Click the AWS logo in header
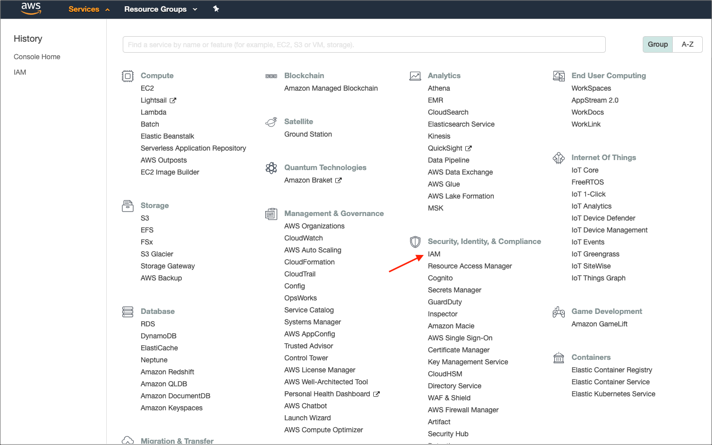The height and width of the screenshot is (445, 712). (31, 9)
